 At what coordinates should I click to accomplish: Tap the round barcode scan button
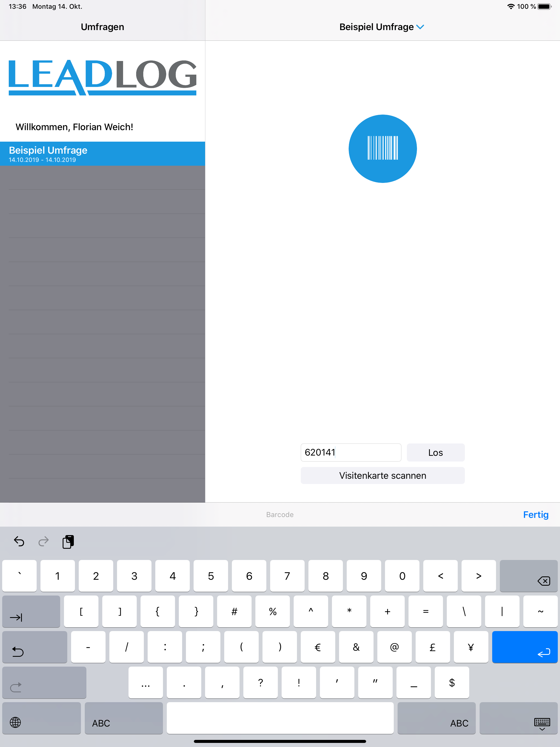coord(382,148)
